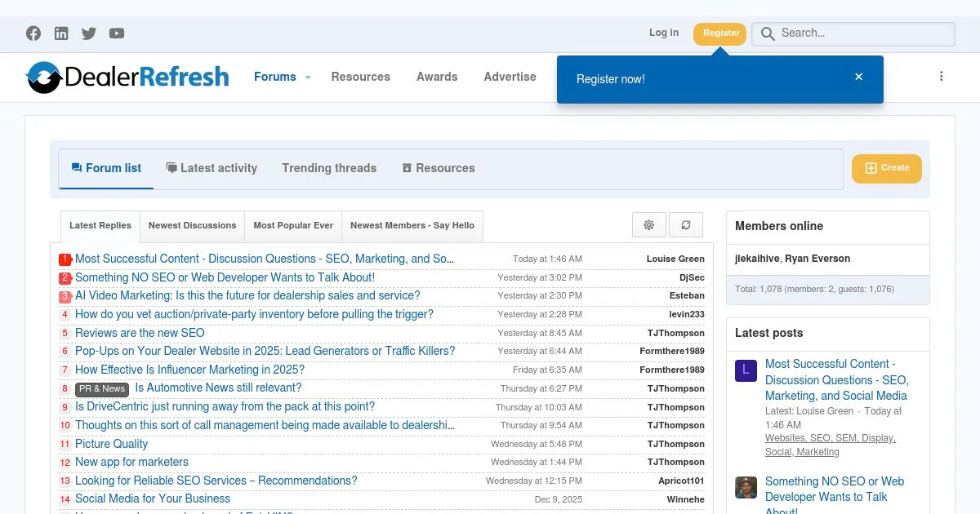Click member jlekaihive in Members online
980x514 pixels.
coord(755,259)
